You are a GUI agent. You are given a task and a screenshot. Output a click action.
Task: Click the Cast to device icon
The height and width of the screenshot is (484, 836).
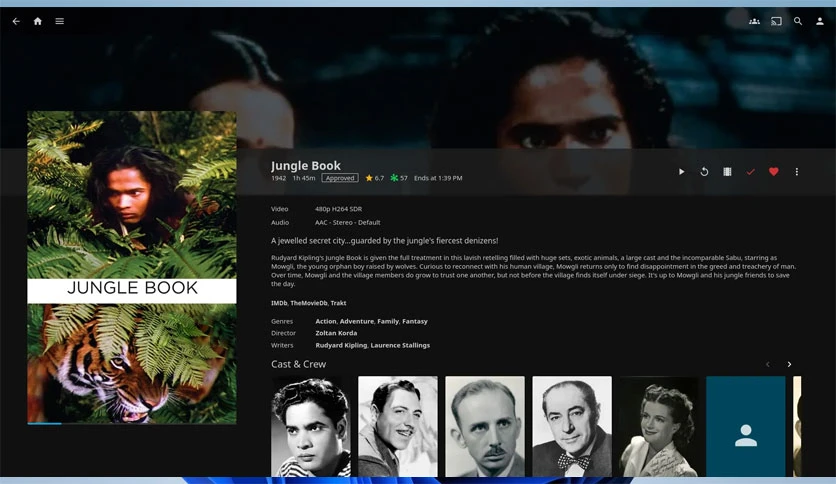point(776,21)
